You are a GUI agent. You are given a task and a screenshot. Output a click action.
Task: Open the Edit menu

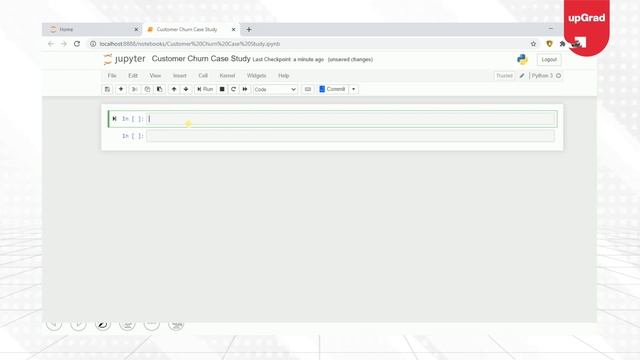pos(133,76)
